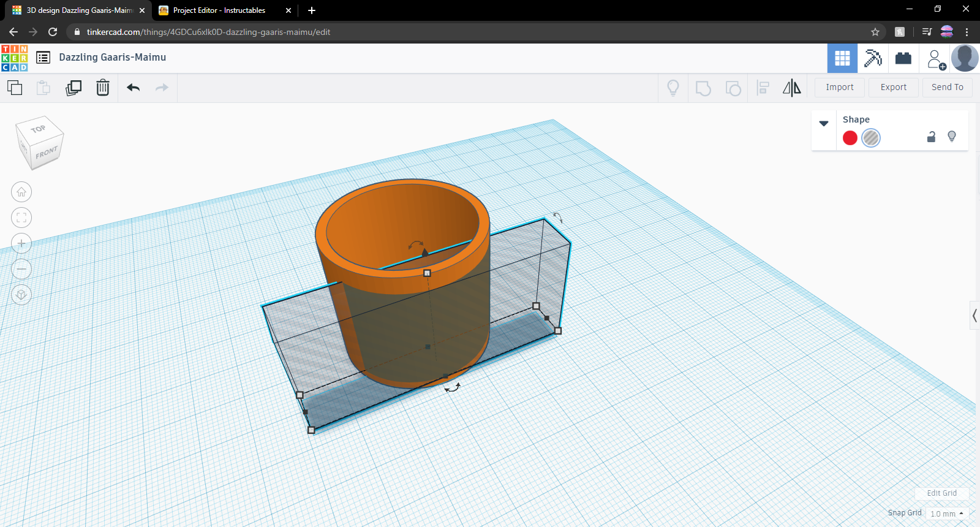Click the Import button

(x=840, y=88)
